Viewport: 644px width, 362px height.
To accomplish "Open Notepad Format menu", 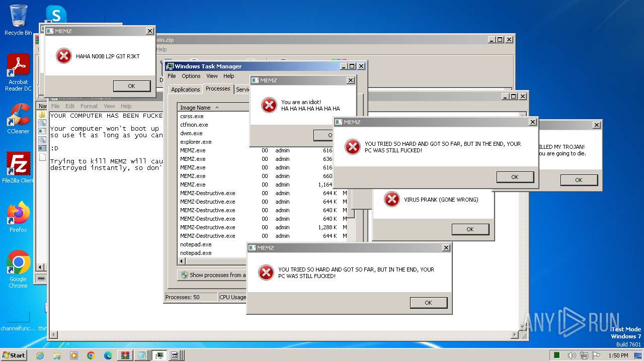I will click(89, 106).
